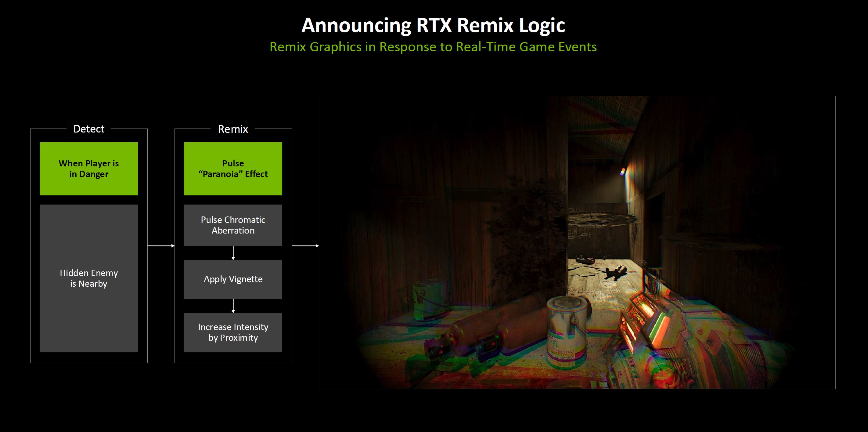Image resolution: width=868 pixels, height=432 pixels.
Task: Click the arrow below Apply Vignette
Action: coord(233,306)
